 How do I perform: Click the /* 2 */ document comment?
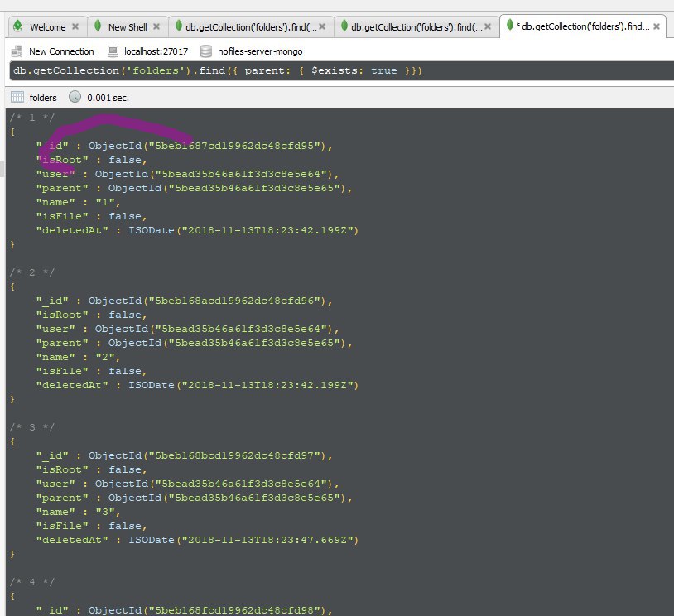coord(32,272)
